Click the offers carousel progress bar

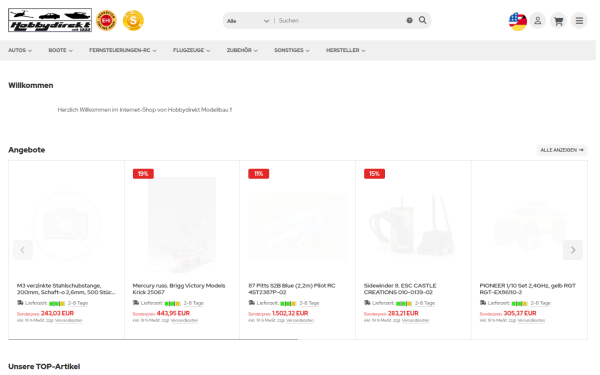(153, 339)
